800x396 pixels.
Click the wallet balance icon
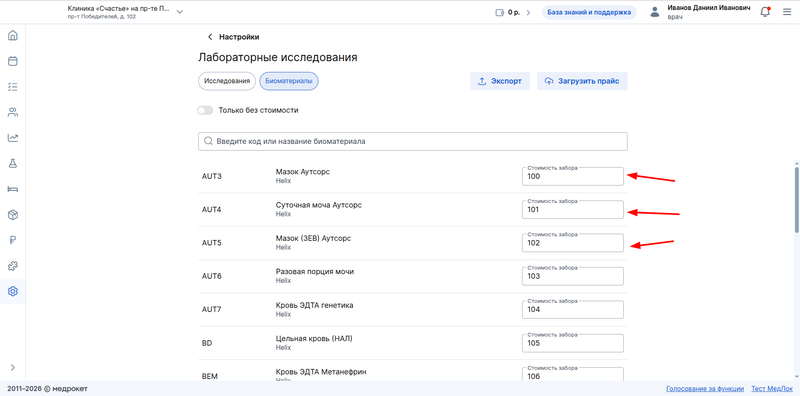[x=499, y=13]
